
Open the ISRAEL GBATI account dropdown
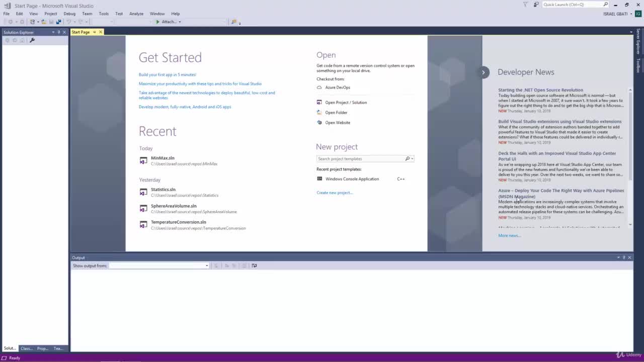631,14
